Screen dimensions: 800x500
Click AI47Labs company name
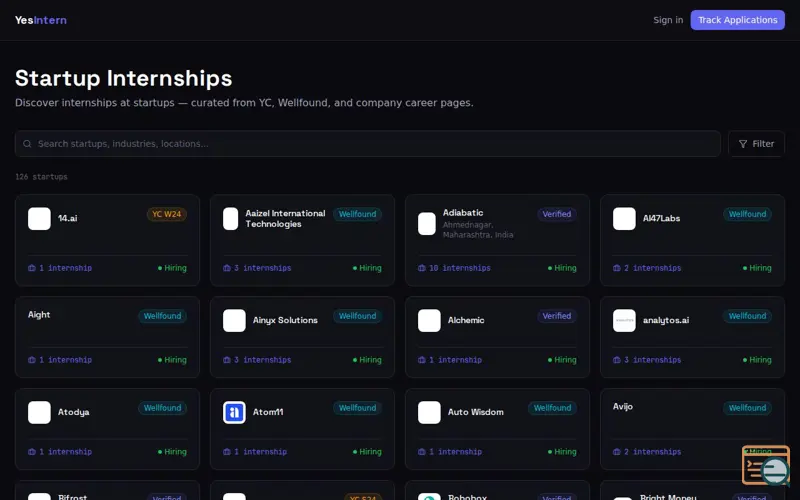(x=661, y=218)
